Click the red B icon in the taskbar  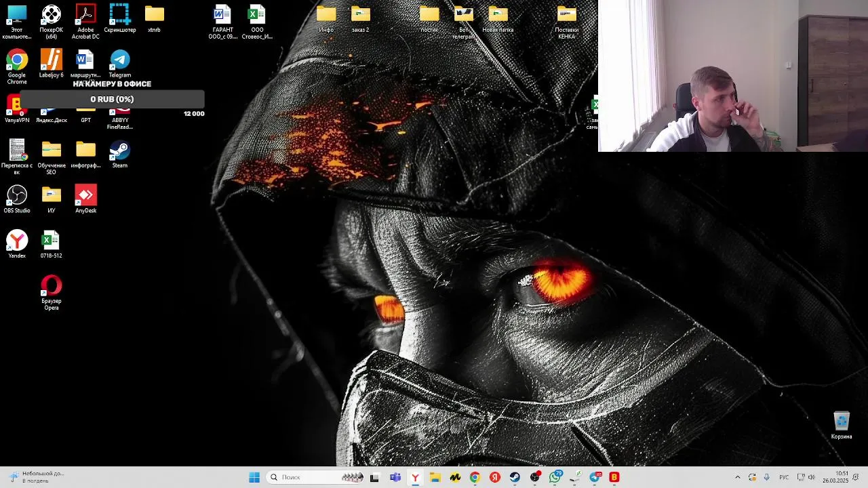click(x=614, y=477)
